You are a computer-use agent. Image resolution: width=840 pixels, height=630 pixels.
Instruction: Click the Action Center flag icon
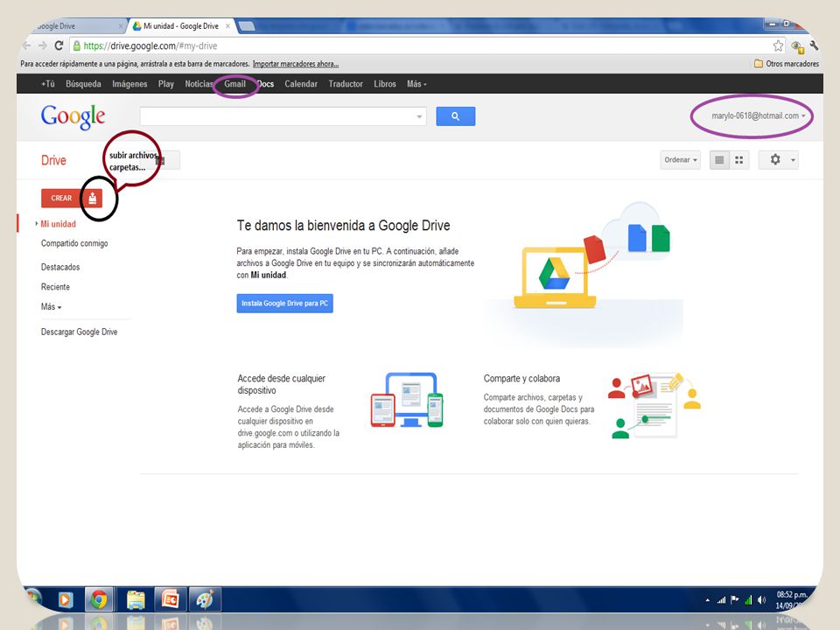click(734, 599)
